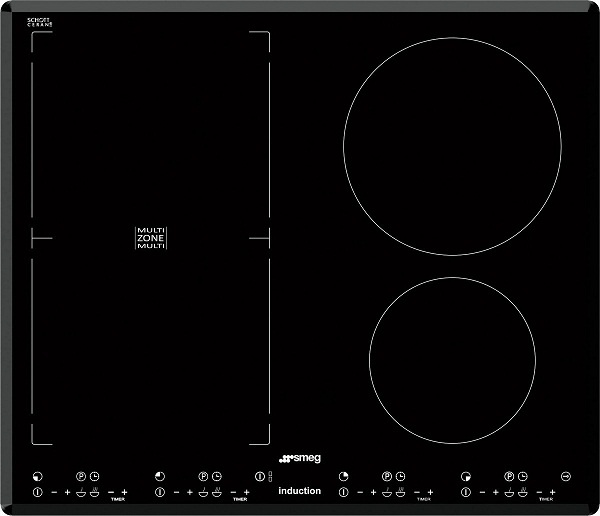Select the steaming simmer icon of the rightmost zone
600x516 pixels.
pyautogui.click(x=522, y=491)
